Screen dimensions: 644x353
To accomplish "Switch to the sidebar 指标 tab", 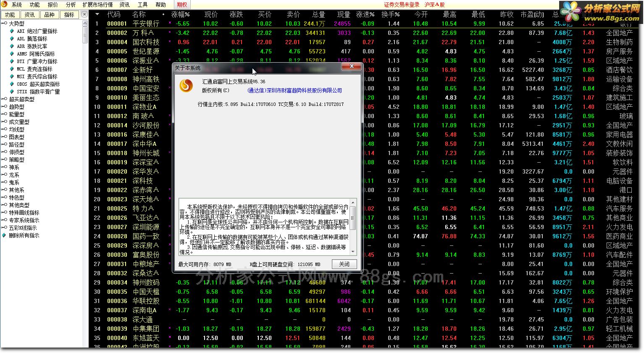I will 69,15.
